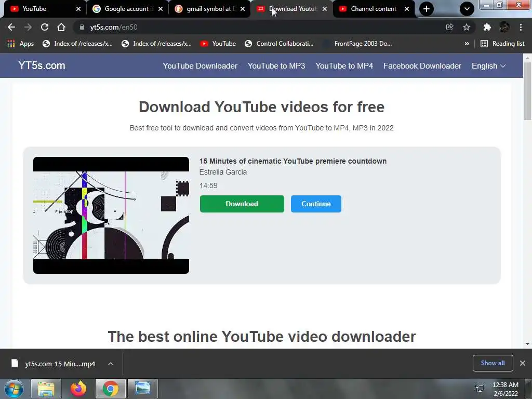
Task: Click the author name Estrella Garcia
Action: pos(223,172)
